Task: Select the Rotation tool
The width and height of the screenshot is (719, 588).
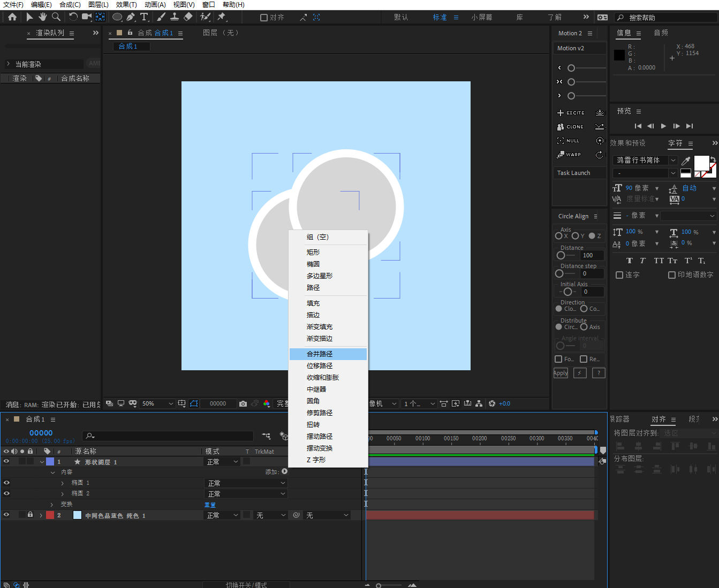Action: [73, 17]
